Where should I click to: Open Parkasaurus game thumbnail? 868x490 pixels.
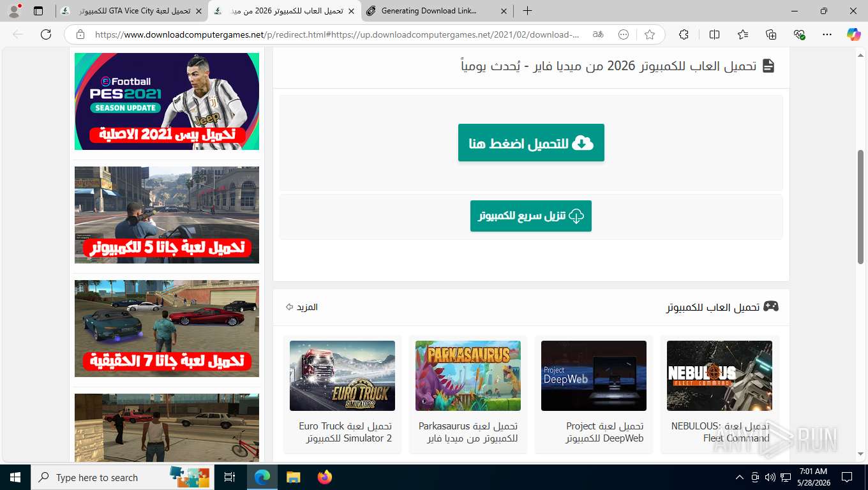click(468, 376)
